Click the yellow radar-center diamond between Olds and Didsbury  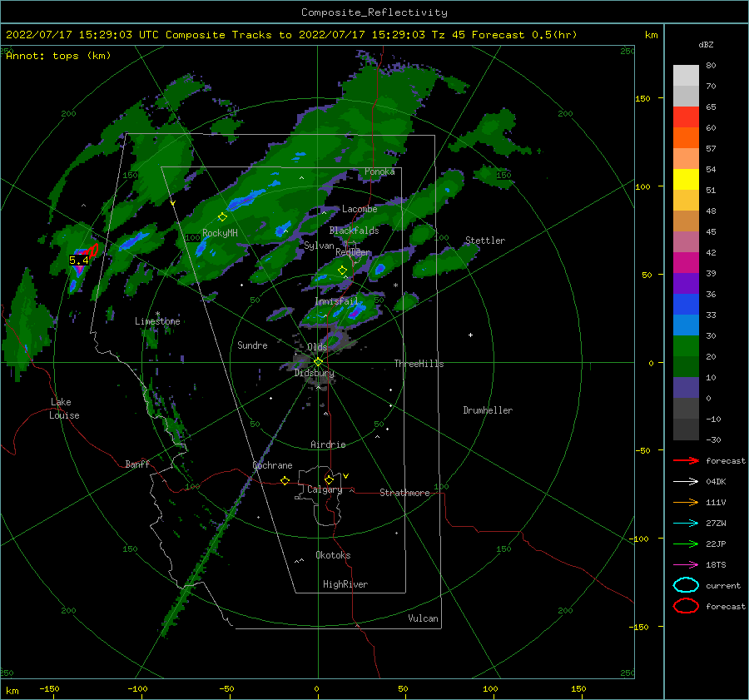pos(318,362)
